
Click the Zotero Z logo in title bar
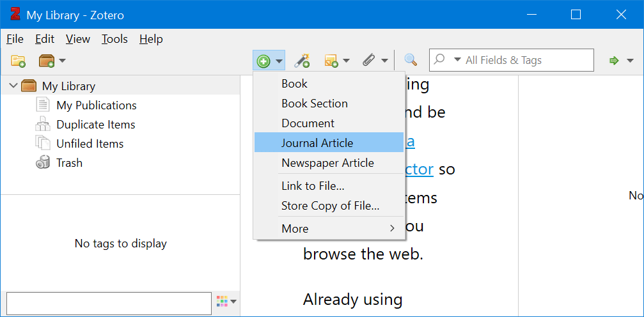15,14
